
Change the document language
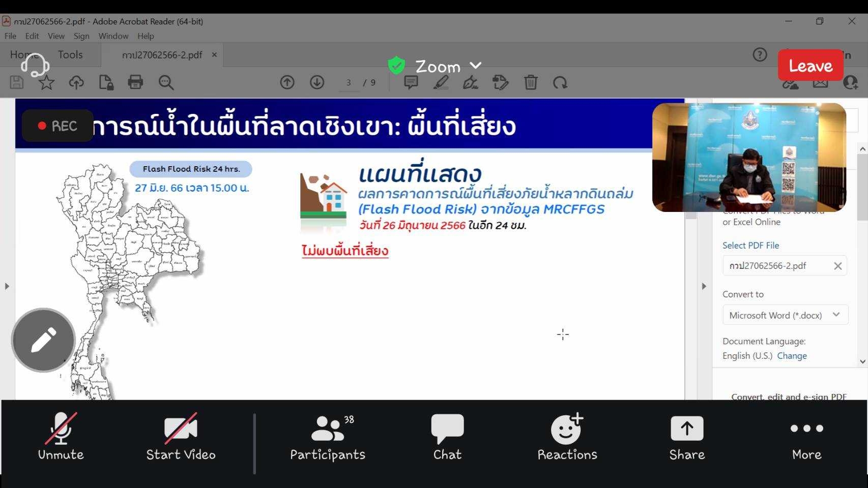coord(792,356)
